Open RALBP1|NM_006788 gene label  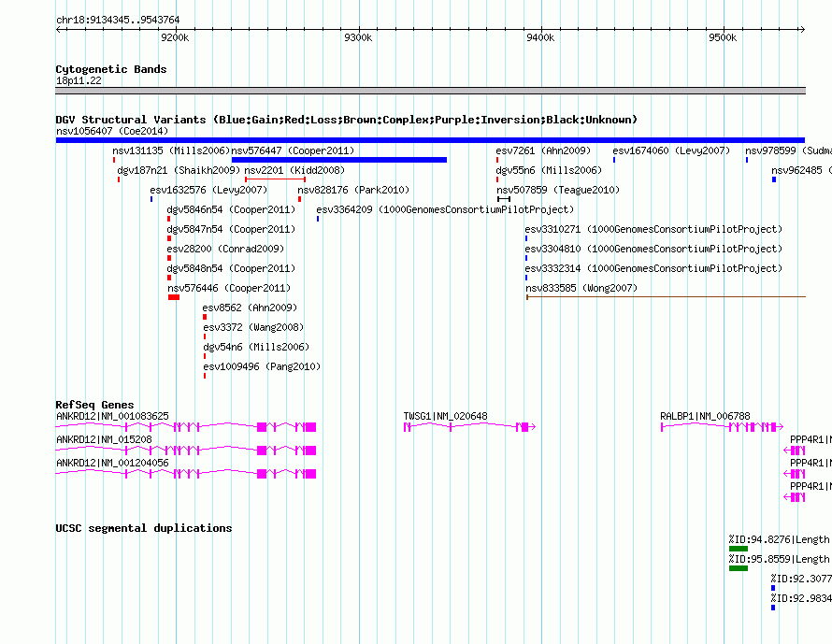(x=705, y=417)
